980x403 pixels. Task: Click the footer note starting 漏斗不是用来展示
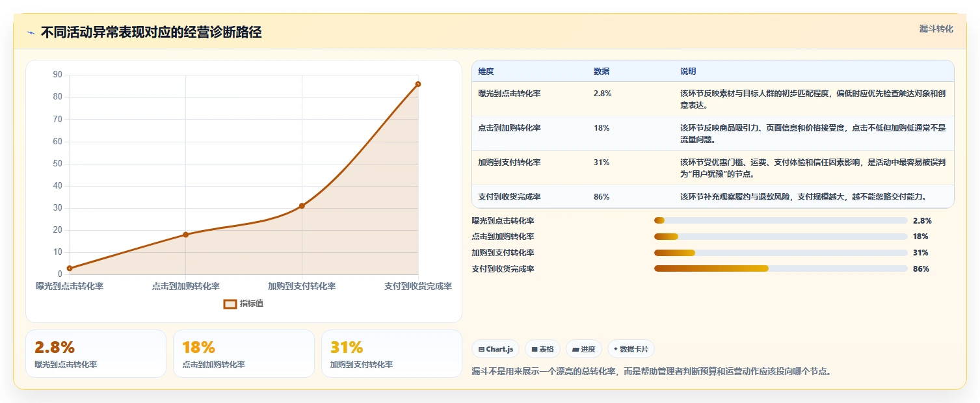point(651,372)
